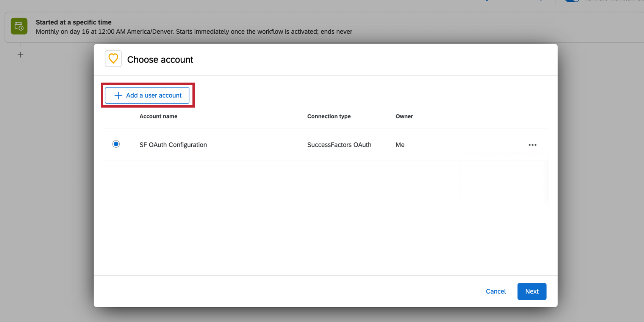Click the plus symbol inside Add a user account

pyautogui.click(x=118, y=95)
